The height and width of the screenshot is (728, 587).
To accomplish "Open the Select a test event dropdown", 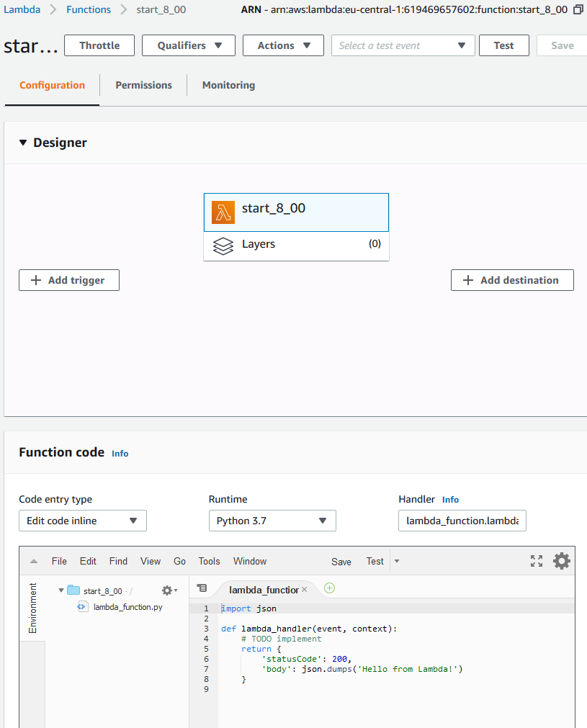I will point(403,45).
